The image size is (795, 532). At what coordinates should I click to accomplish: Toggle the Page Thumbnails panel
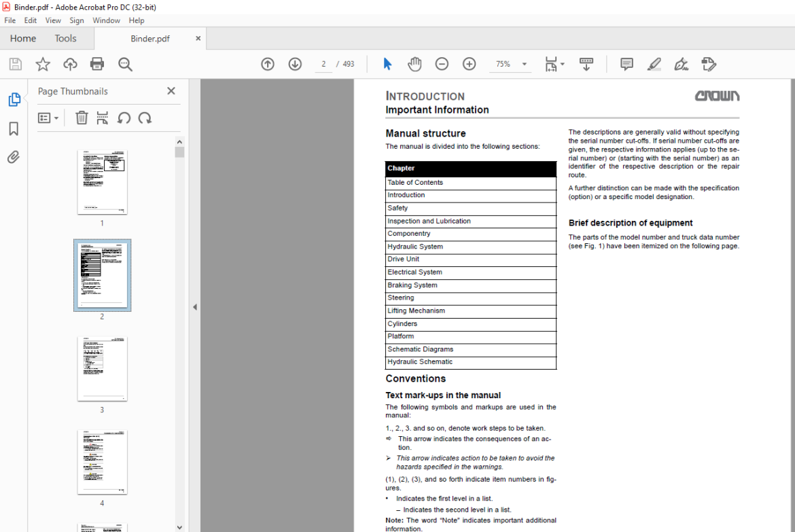14,99
